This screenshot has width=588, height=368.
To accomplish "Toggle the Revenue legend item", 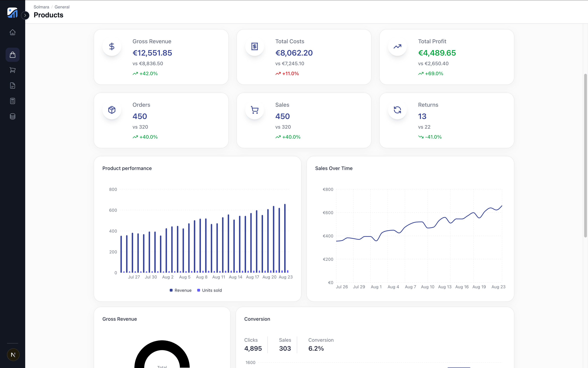I will point(181,290).
